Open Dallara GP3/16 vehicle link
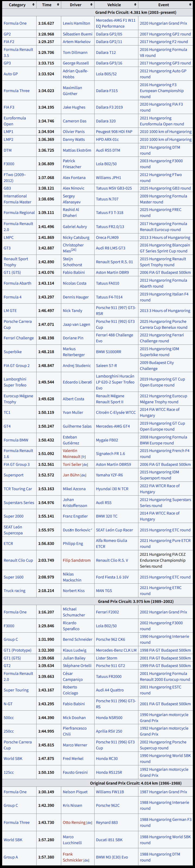195x868 pixels. tap(109, 63)
